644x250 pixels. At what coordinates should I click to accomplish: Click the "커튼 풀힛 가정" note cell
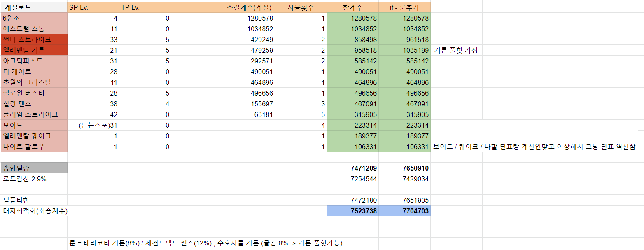(456, 50)
